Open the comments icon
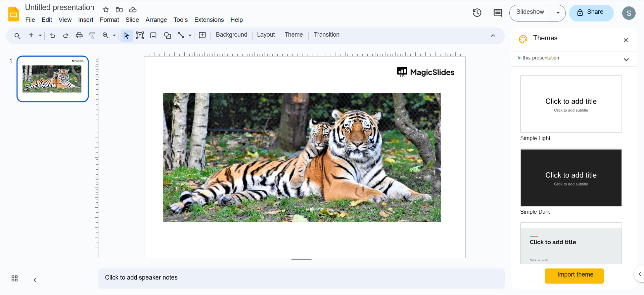The image size is (644, 295). pyautogui.click(x=498, y=13)
